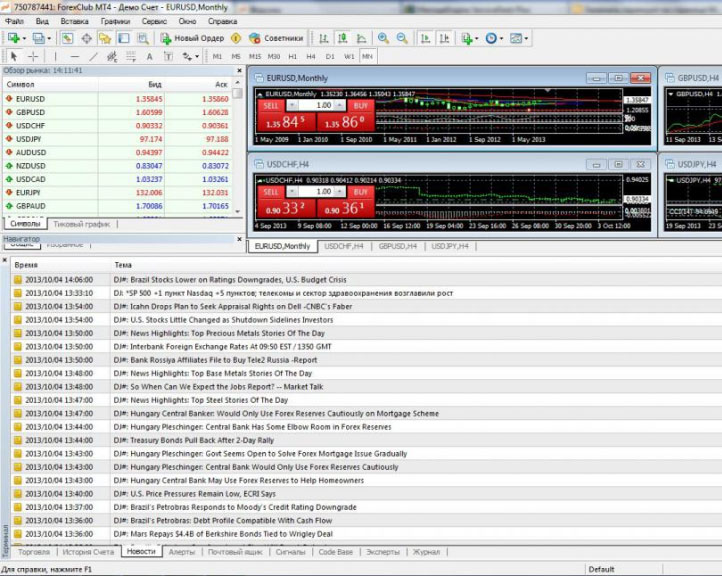Open the Templates dropdown arrow

526,39
